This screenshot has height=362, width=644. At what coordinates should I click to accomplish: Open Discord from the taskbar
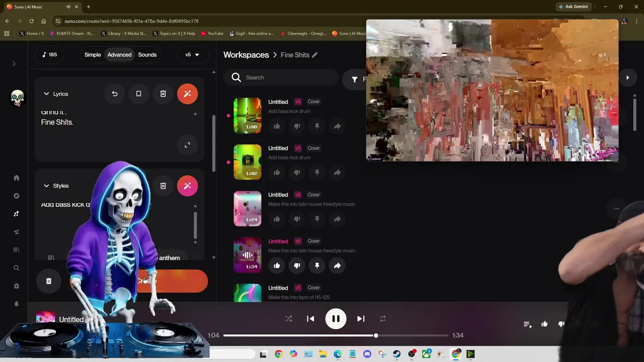367,354
